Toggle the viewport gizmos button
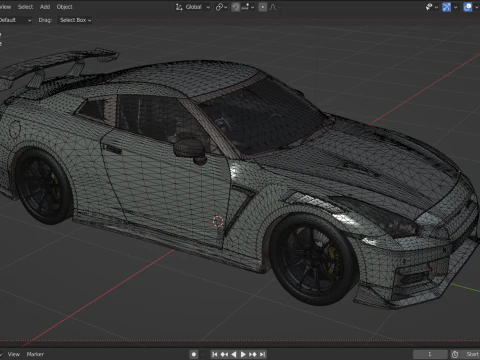480x360 pixels. click(x=446, y=7)
